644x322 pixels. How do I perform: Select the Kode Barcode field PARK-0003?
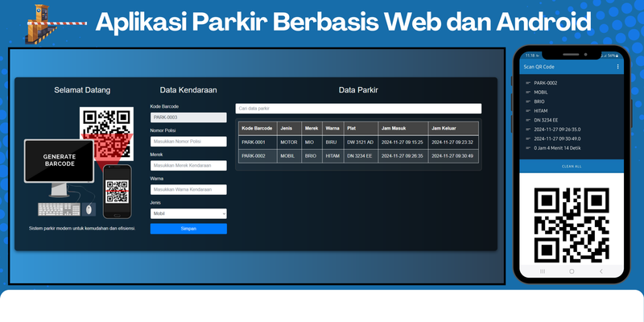click(x=188, y=118)
